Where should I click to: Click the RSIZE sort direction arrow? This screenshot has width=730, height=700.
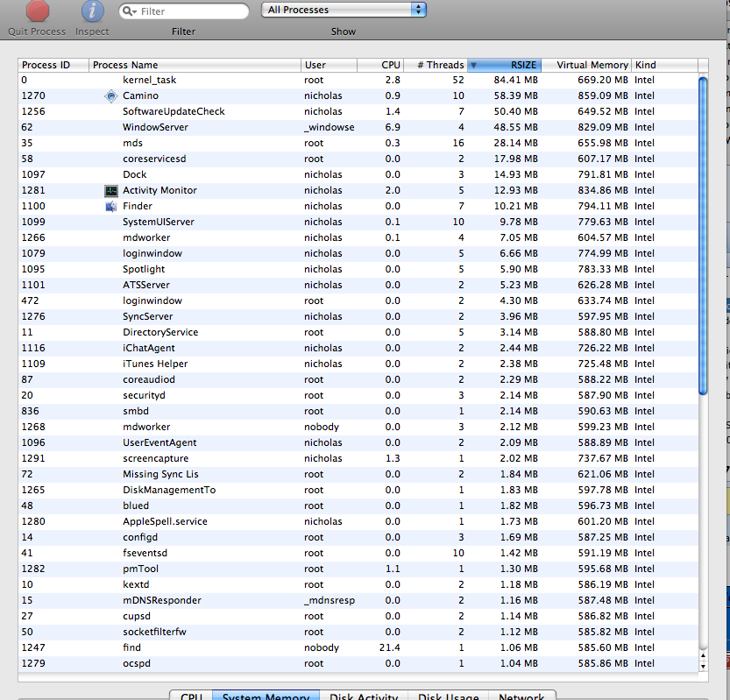tap(473, 65)
